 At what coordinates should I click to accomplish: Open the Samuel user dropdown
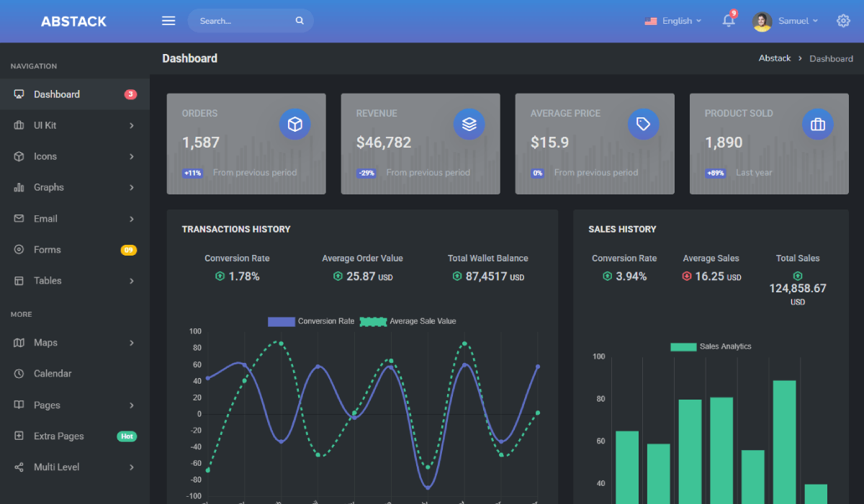click(786, 21)
